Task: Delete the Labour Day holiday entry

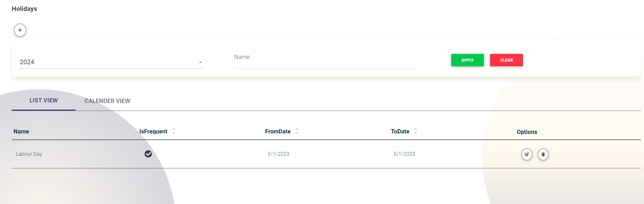Action: [543, 154]
